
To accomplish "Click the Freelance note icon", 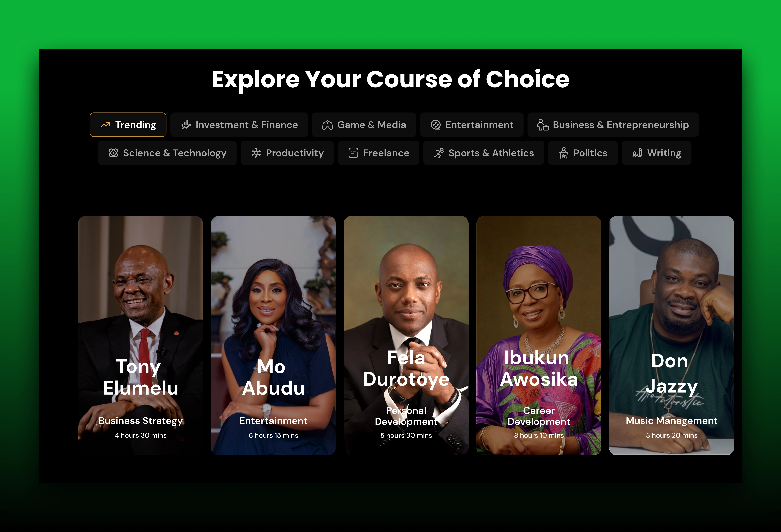I will click(x=353, y=153).
